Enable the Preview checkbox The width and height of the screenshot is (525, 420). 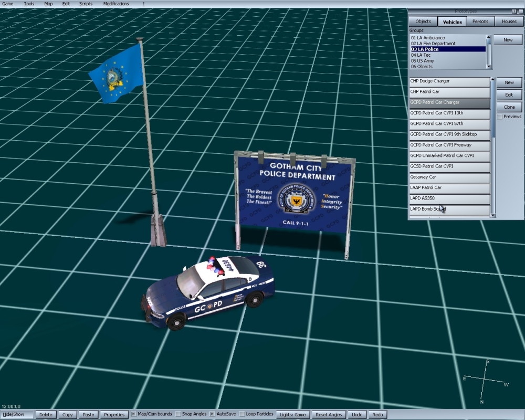[500, 117]
